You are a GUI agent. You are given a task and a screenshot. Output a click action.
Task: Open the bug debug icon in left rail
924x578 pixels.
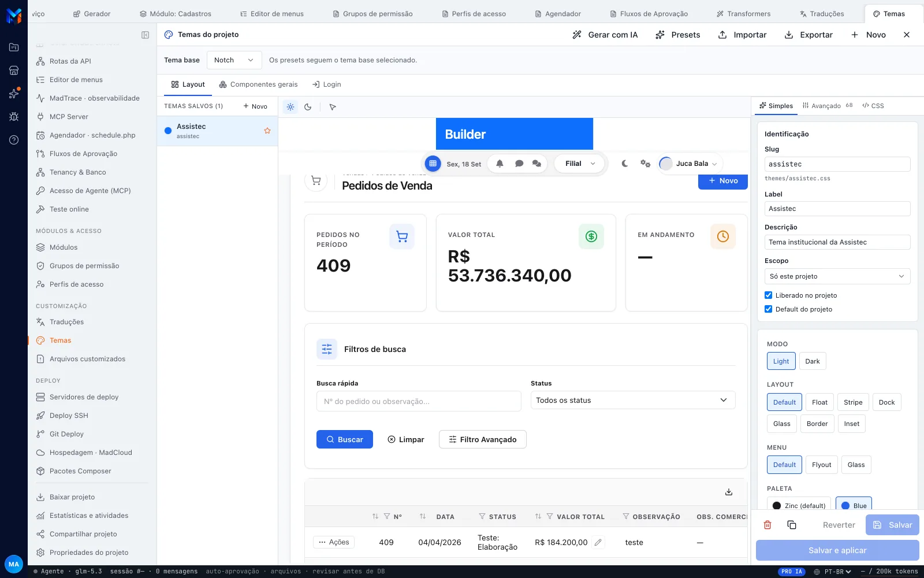tap(14, 117)
